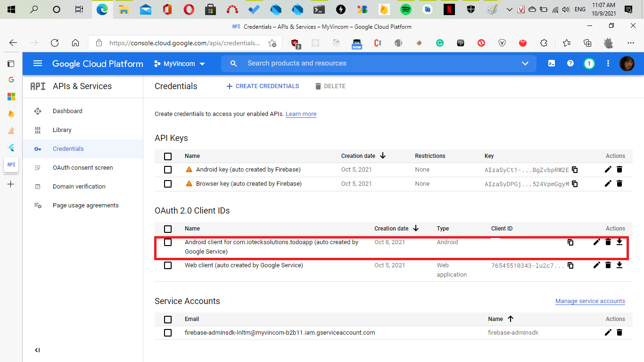Delete the Android key API key

pos(619,170)
